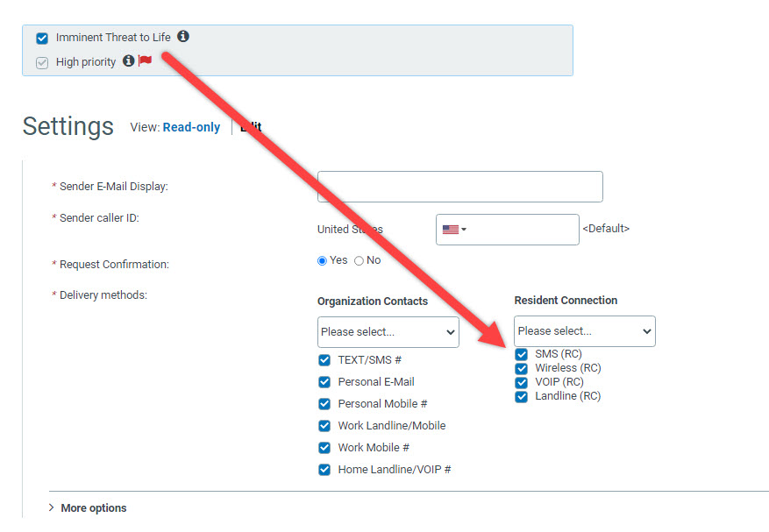
Task: Switch to the Edit view
Action: coord(250,126)
